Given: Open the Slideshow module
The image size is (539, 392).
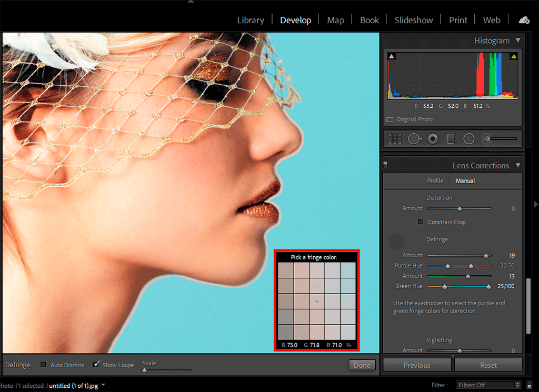Looking at the screenshot, I should click(x=414, y=21).
